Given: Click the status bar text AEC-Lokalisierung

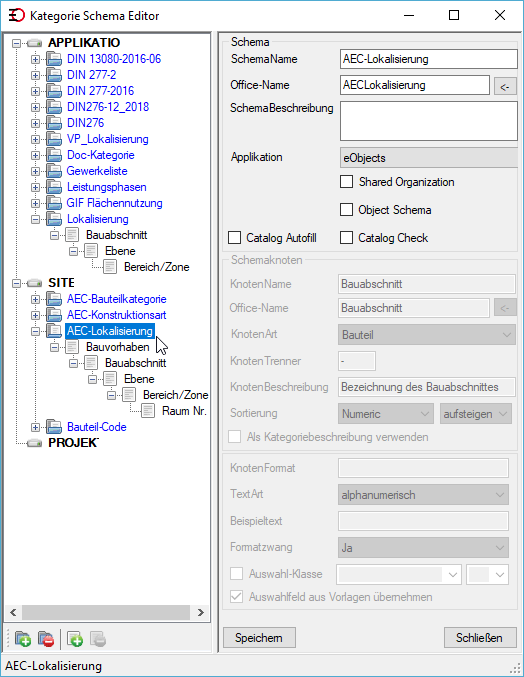Looking at the screenshot, I should [x=54, y=666].
